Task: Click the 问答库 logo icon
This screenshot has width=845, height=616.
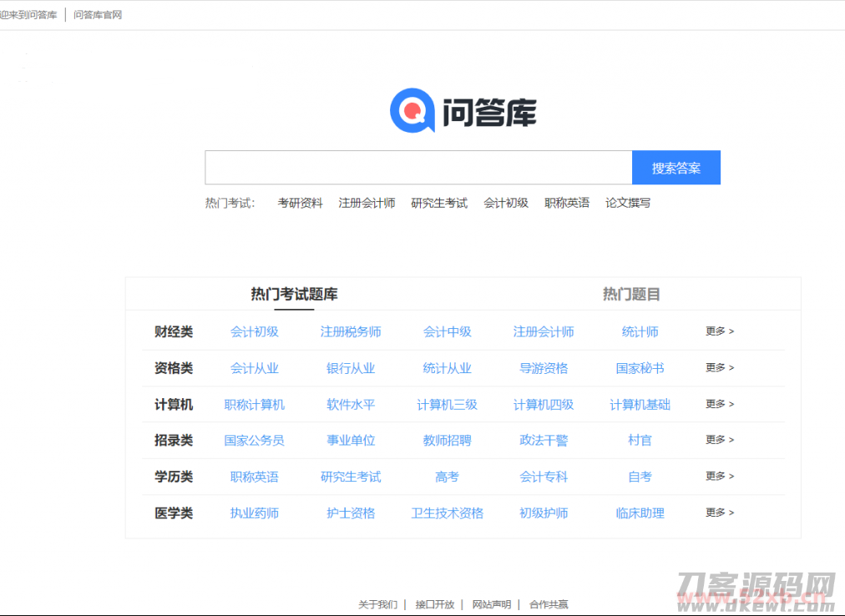Action: [x=410, y=109]
